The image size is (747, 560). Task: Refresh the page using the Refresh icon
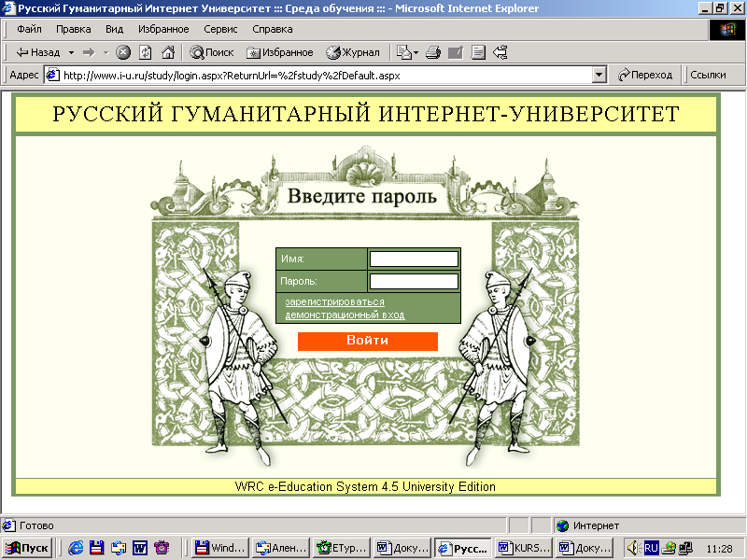click(146, 52)
